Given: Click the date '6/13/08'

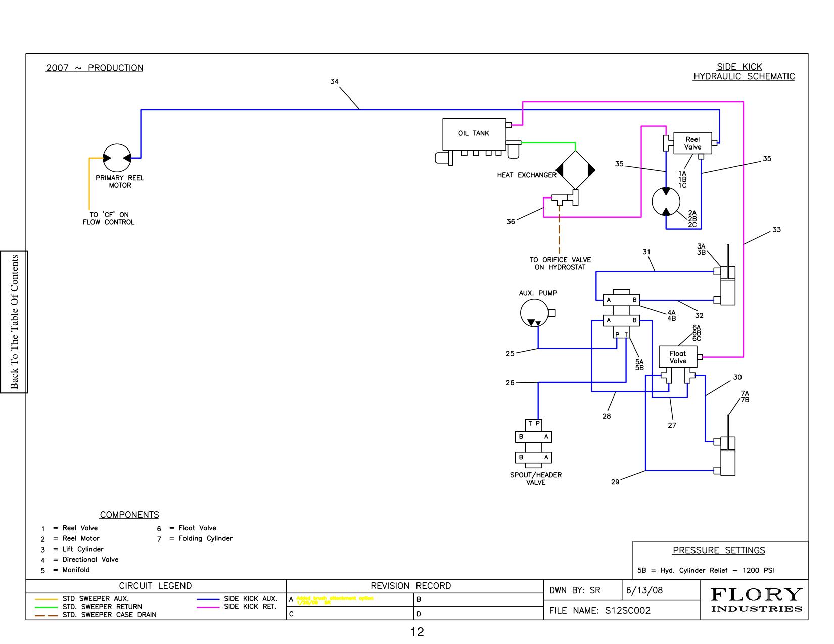Looking at the screenshot, I should coord(644,590).
